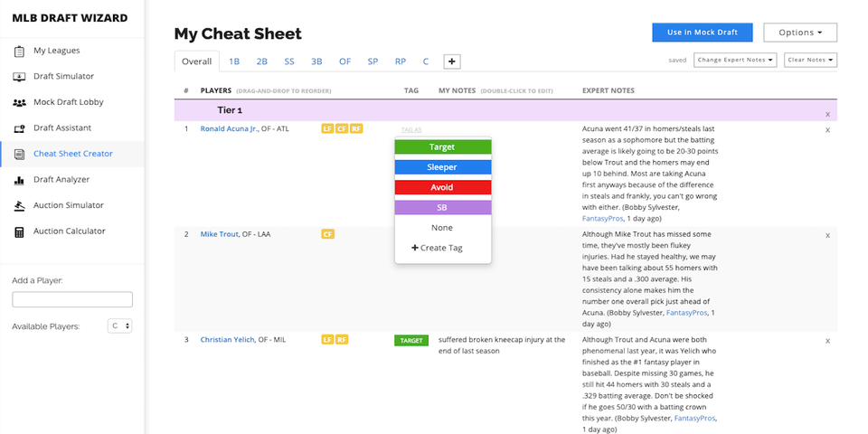Switch to the SP tab

tap(373, 61)
